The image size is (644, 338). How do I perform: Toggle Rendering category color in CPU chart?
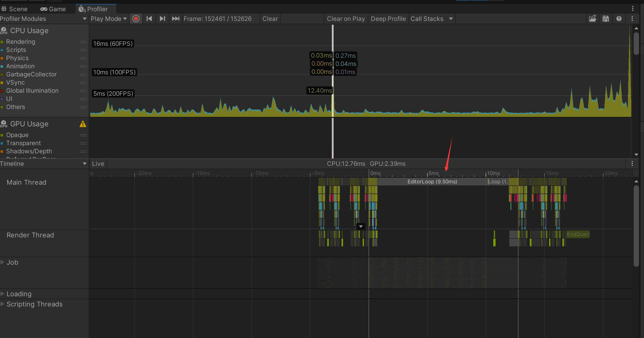tap(2, 42)
